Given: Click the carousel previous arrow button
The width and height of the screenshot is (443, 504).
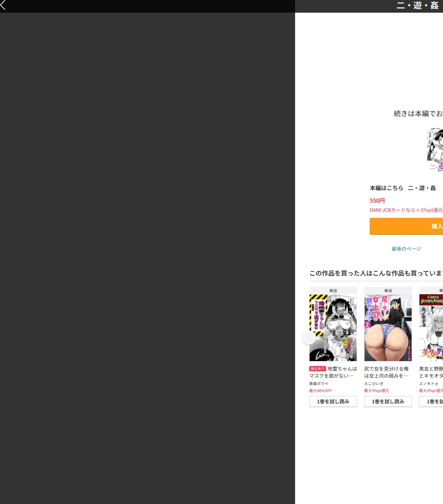Looking at the screenshot, I should 309,338.
